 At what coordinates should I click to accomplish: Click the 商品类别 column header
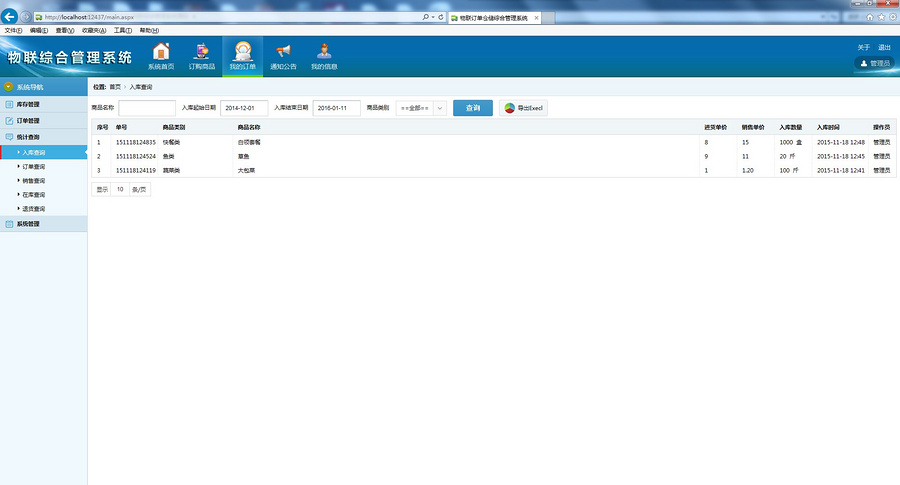[x=174, y=127]
